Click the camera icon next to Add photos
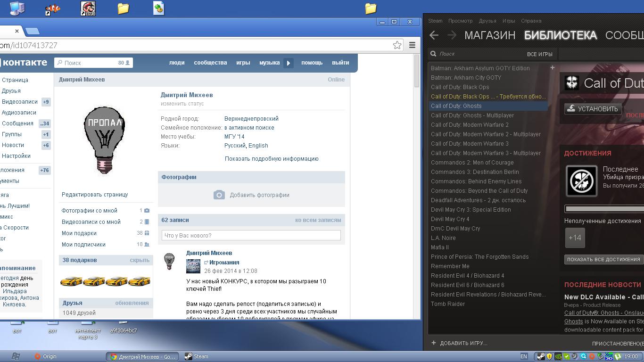This screenshot has width=644, height=362. (x=219, y=195)
